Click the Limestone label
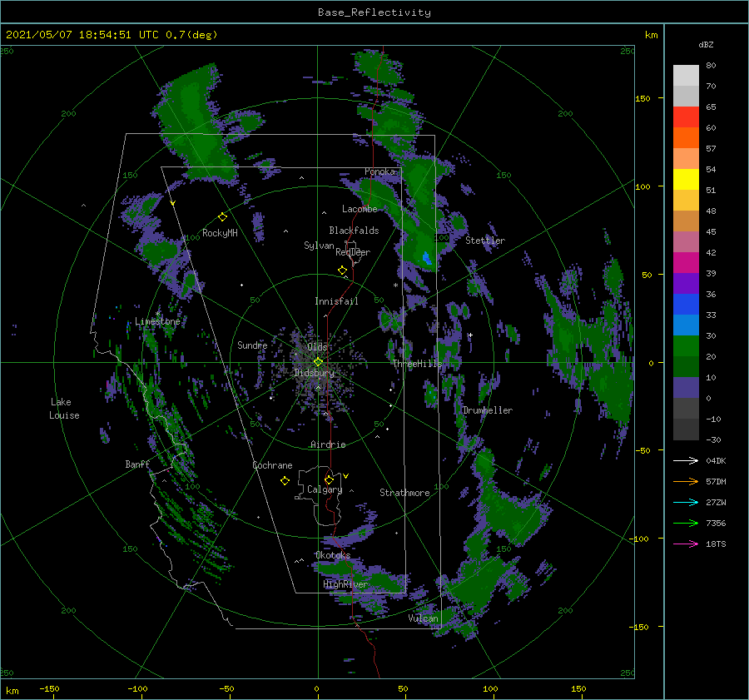Image resolution: width=749 pixels, height=700 pixels. pyautogui.click(x=157, y=321)
